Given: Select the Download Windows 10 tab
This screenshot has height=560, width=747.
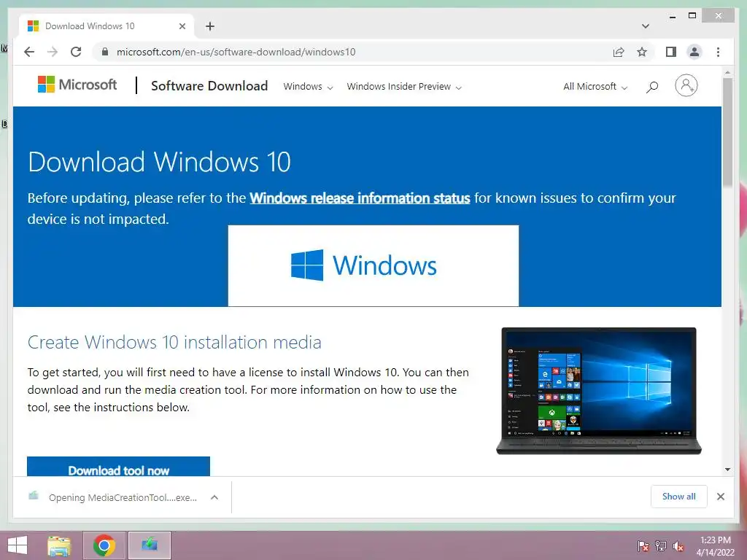Looking at the screenshot, I should (106, 26).
